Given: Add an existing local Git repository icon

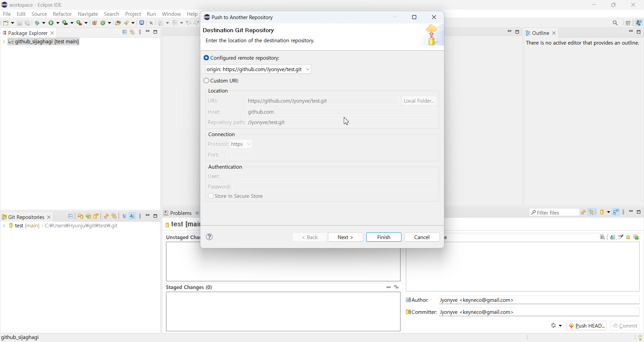Looking at the screenshot, I should (80, 216).
